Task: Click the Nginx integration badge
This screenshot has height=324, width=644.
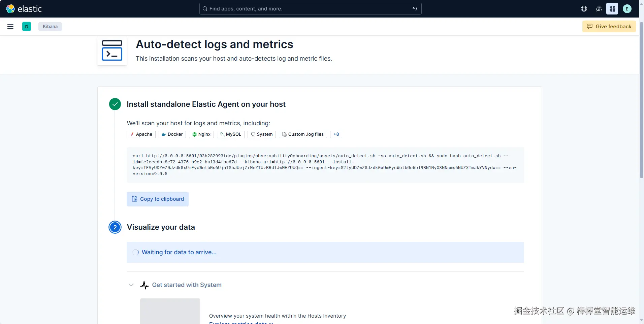Action: pos(201,134)
